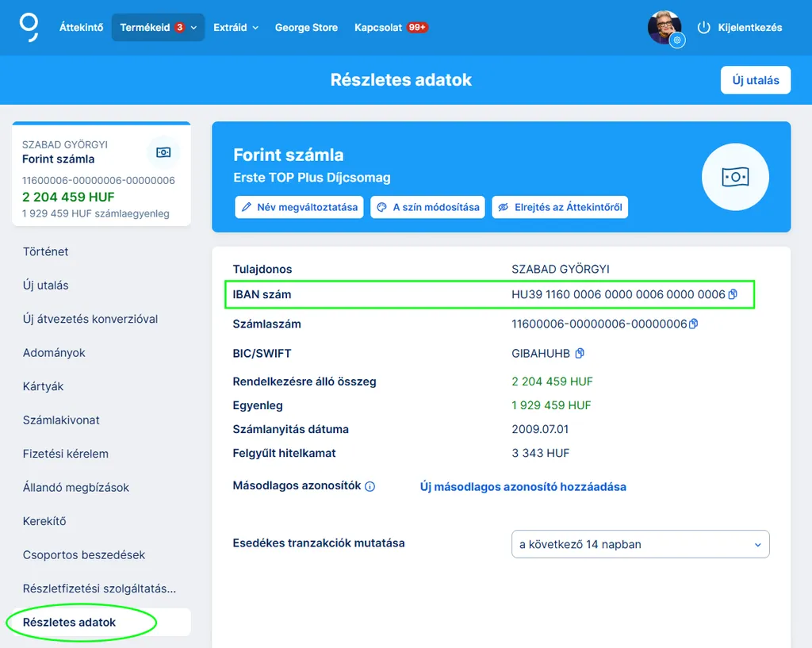This screenshot has width=812, height=648.
Task: Expand the Extráid dropdown menu
Action: (236, 28)
